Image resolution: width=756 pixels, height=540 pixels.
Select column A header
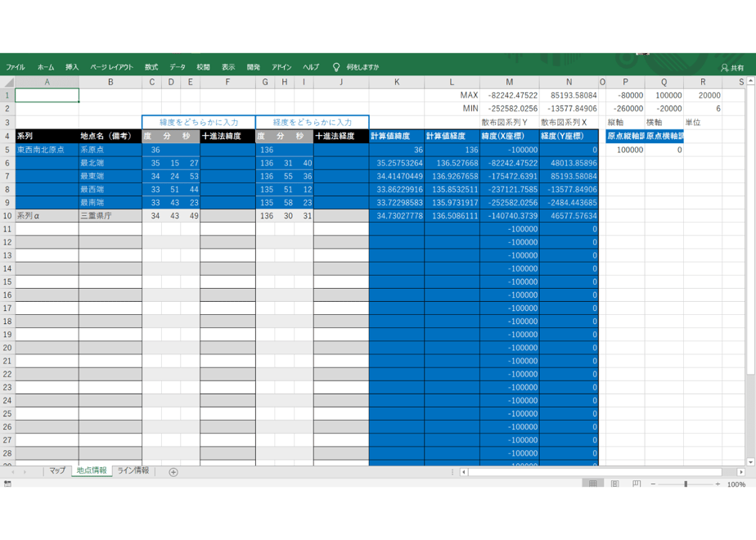(x=47, y=82)
